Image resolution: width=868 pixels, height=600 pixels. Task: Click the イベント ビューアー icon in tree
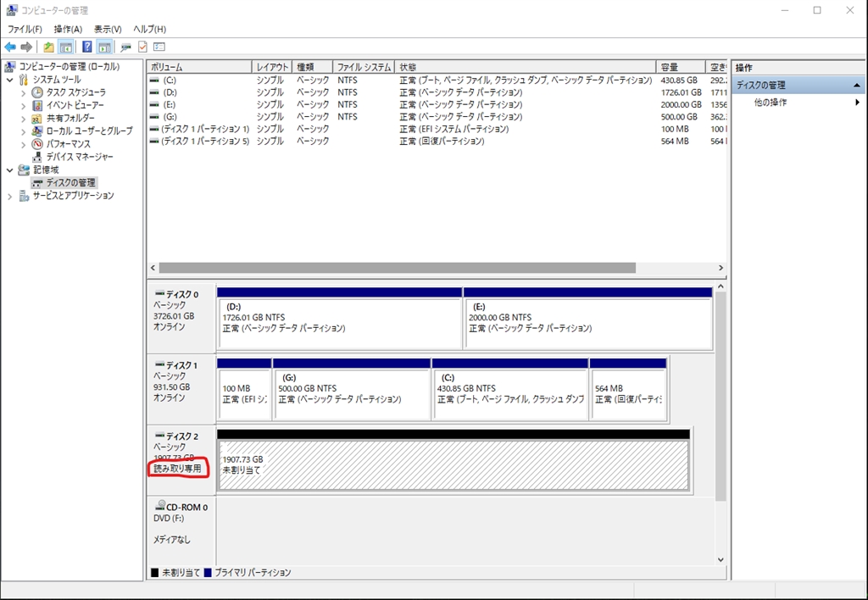coord(37,105)
